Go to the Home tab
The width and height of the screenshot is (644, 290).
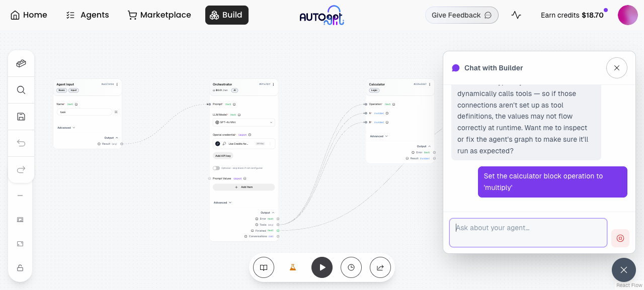(x=29, y=15)
